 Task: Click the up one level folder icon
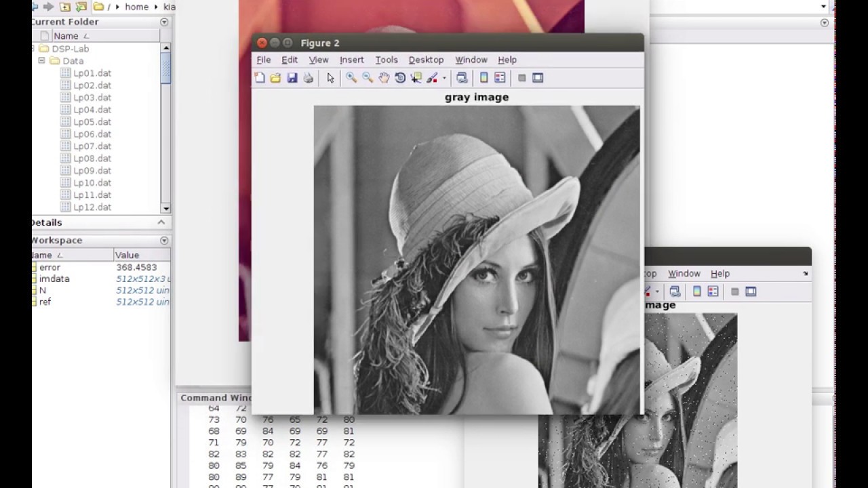65,7
